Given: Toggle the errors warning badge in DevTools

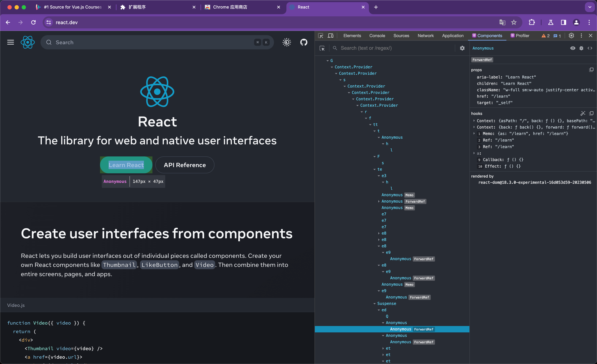Looking at the screenshot, I should pos(546,35).
